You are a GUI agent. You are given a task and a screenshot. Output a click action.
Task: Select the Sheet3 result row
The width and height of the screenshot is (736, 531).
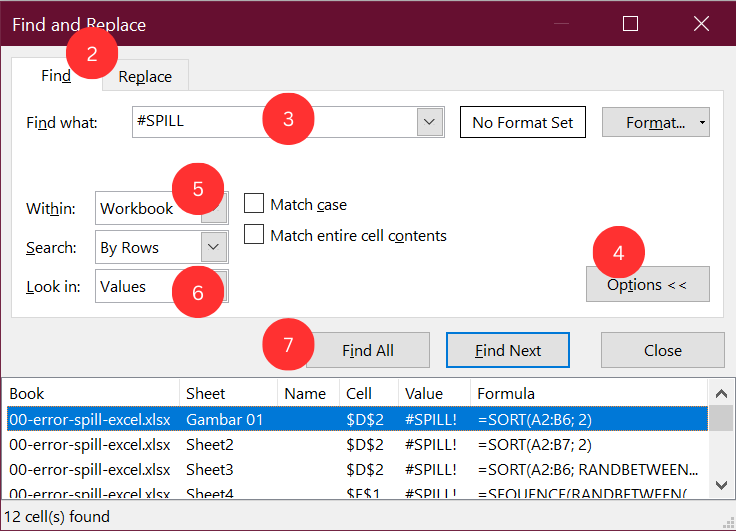pos(357,469)
